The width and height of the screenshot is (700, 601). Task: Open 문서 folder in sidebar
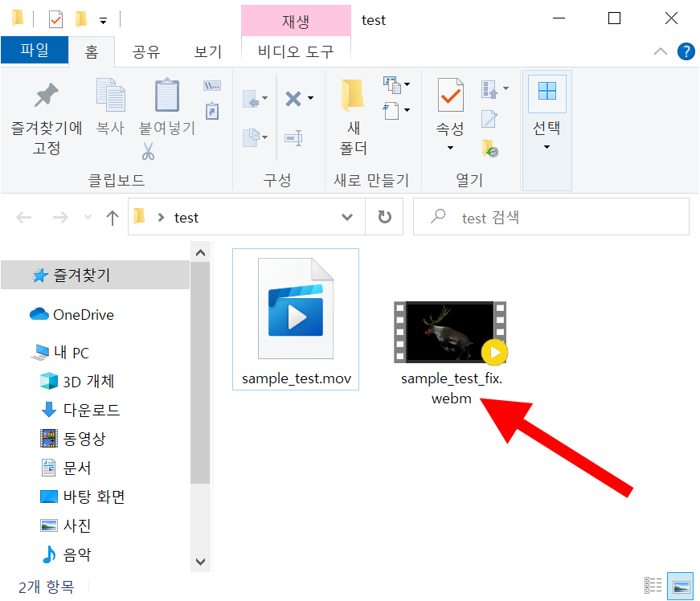click(x=66, y=468)
